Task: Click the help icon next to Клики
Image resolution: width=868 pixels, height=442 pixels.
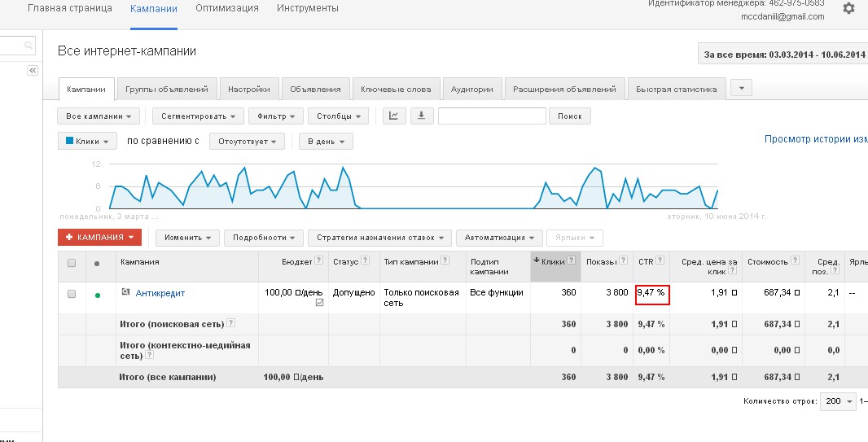Action: (x=572, y=260)
